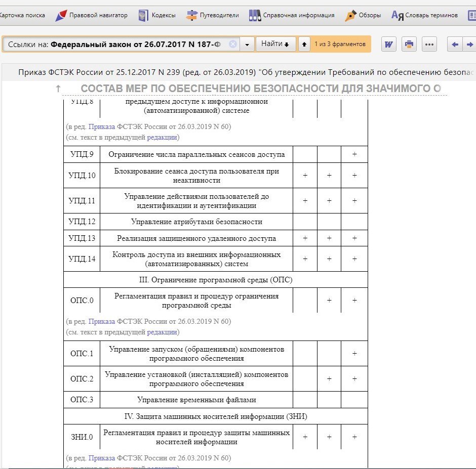Image resolution: width=476 pixels, height=469 pixels.
Task: Click Управление временными файлами text
Action: [196, 400]
